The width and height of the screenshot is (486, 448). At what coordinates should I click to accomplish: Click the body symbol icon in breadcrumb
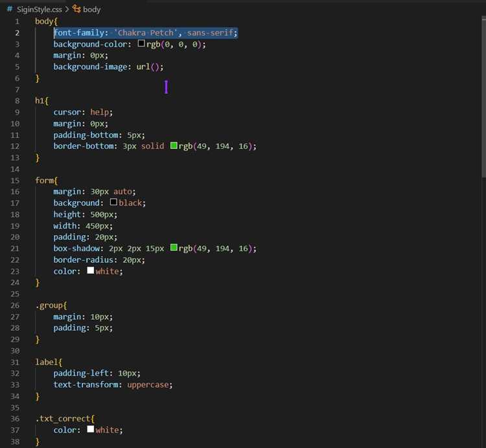(x=76, y=9)
